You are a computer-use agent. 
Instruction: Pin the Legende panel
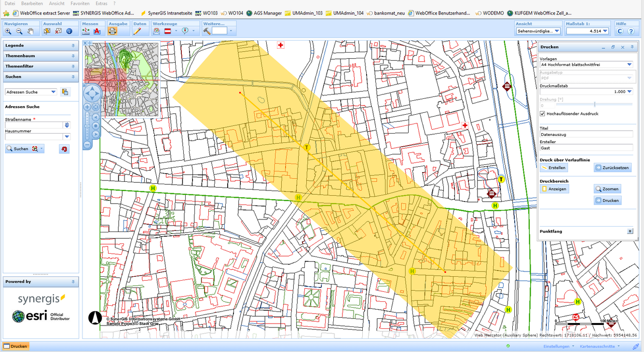coord(73,45)
